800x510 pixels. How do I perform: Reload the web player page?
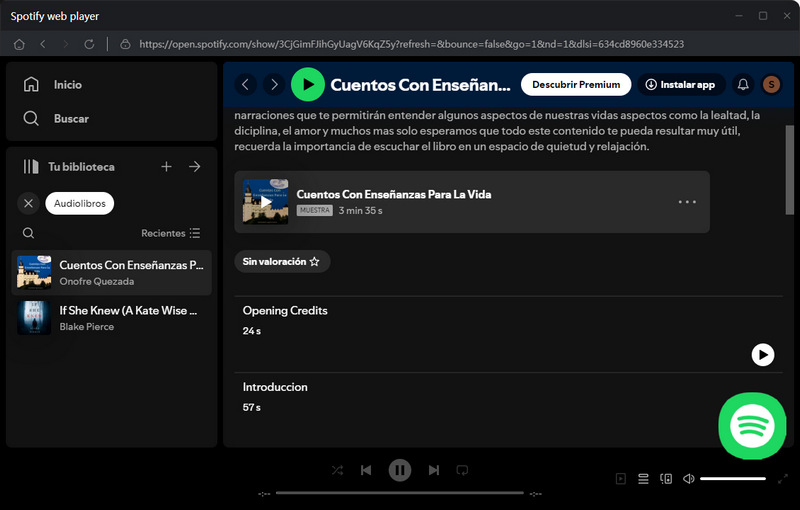click(89, 44)
